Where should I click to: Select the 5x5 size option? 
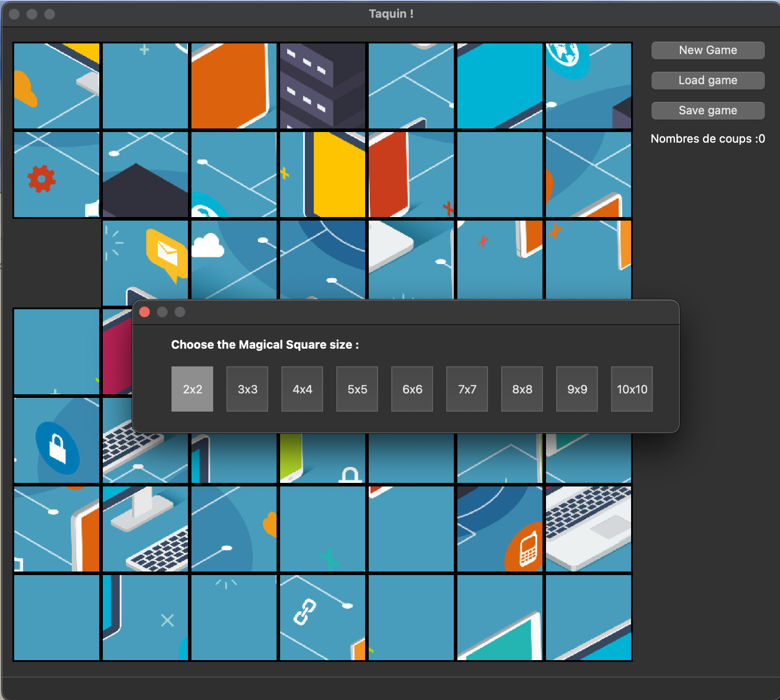click(x=357, y=389)
